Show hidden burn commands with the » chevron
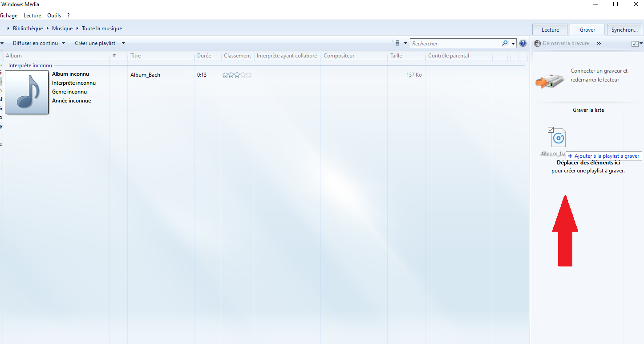The image size is (644, 344). click(x=599, y=43)
